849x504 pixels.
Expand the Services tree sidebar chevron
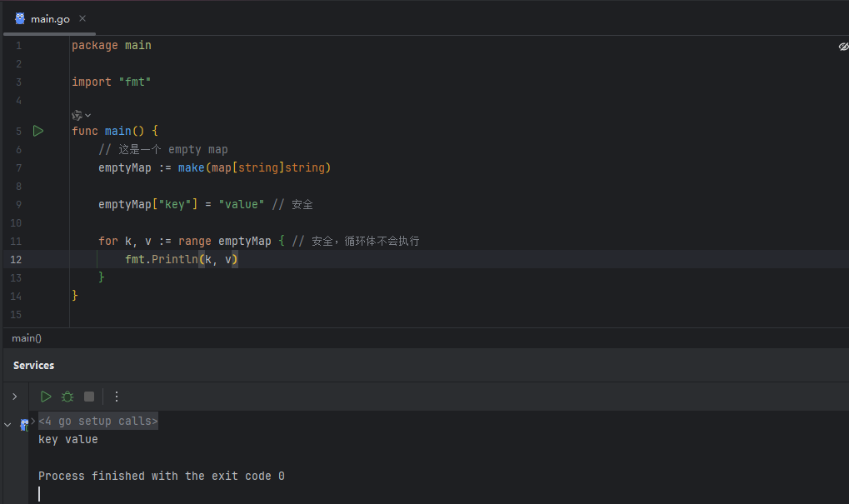click(x=15, y=397)
